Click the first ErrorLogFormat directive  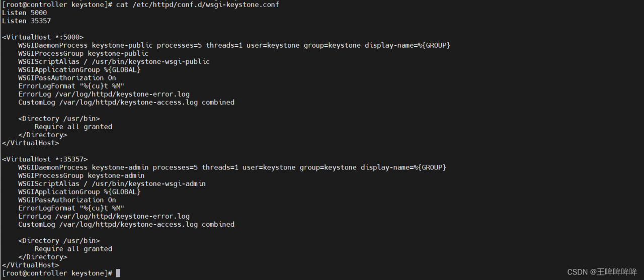pyautogui.click(x=71, y=86)
